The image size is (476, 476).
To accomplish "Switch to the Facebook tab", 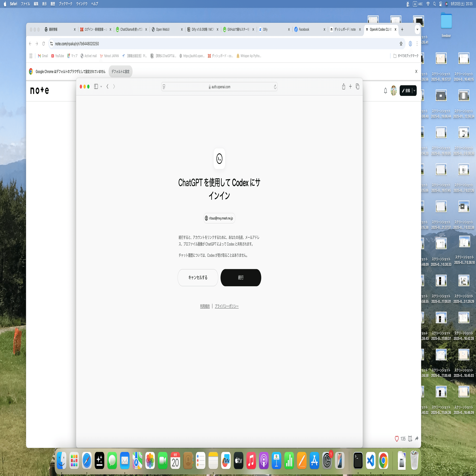I will pyautogui.click(x=304, y=29).
